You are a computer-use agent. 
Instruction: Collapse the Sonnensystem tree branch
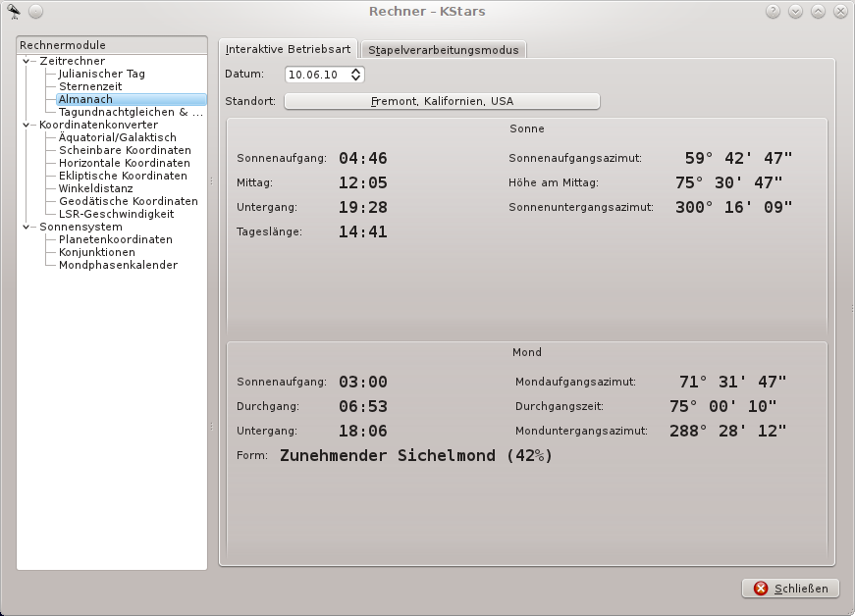pos(27,227)
